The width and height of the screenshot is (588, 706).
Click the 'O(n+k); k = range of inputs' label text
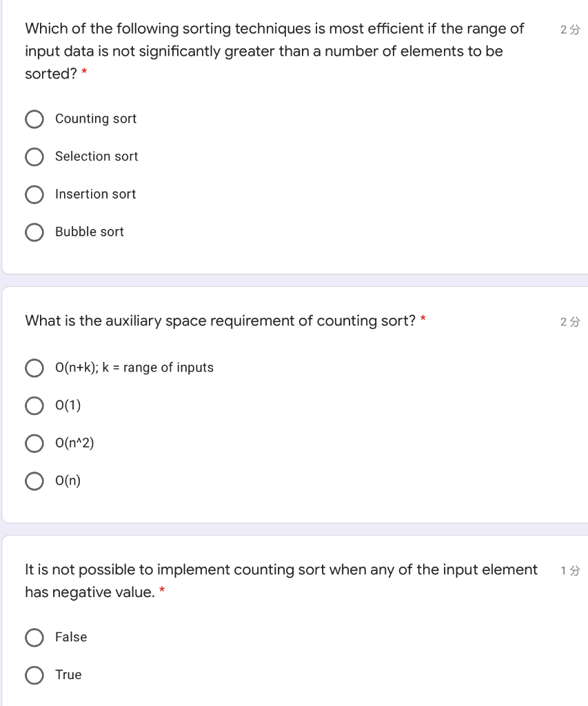pos(134,367)
